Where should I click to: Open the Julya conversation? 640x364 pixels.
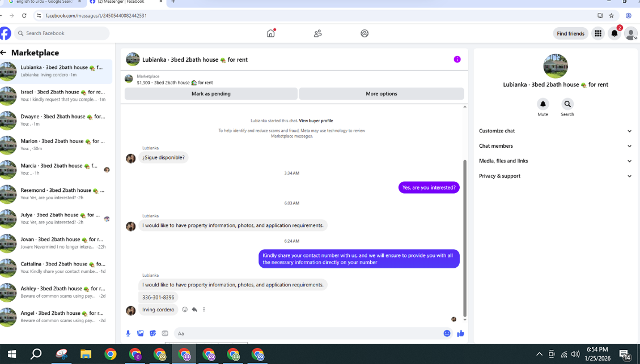coord(56,218)
